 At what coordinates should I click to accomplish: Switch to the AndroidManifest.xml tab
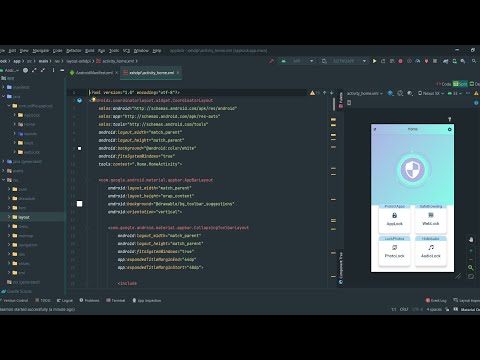click(94, 73)
